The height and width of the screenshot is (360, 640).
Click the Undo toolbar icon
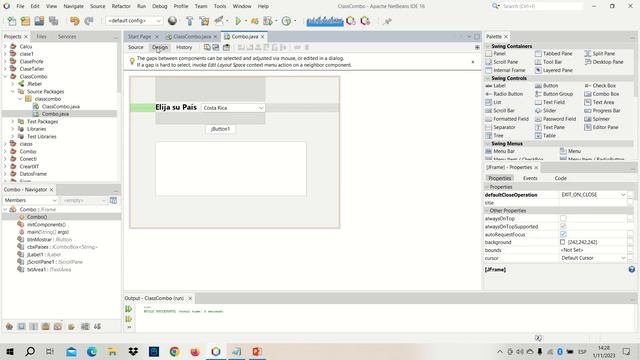74,21
